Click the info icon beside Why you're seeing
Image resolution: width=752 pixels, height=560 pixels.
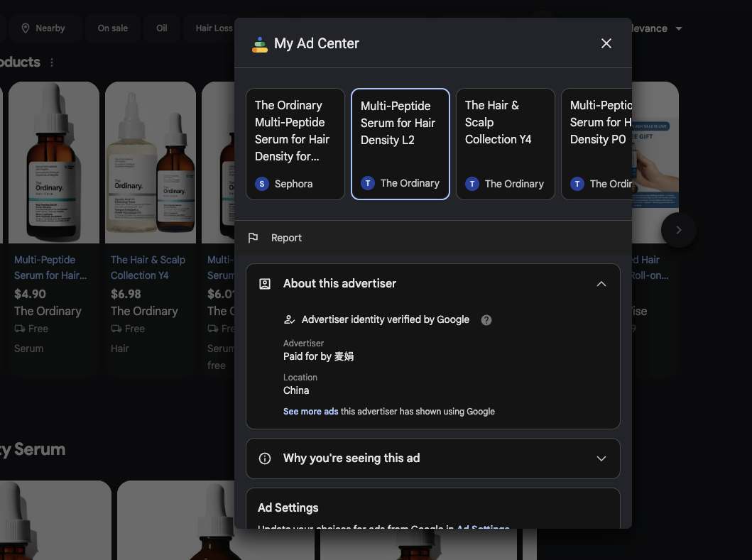(265, 459)
